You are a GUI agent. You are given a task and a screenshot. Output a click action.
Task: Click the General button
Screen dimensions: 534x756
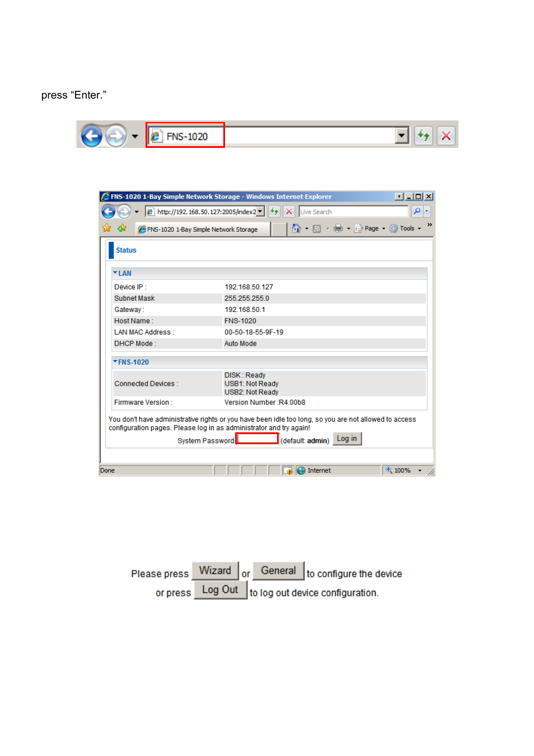pyautogui.click(x=278, y=571)
